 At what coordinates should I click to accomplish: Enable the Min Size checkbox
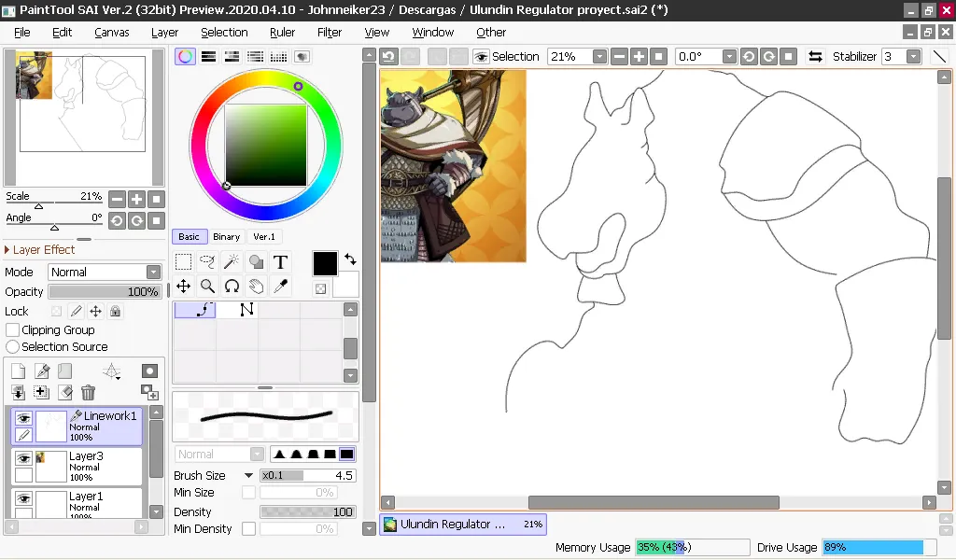[x=248, y=493]
